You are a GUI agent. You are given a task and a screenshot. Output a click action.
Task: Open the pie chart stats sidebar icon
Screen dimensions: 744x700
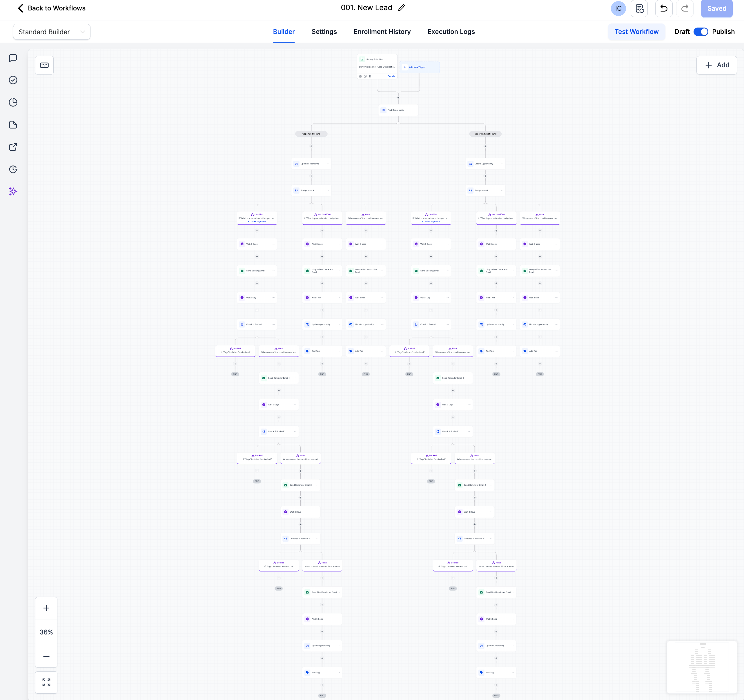13,103
